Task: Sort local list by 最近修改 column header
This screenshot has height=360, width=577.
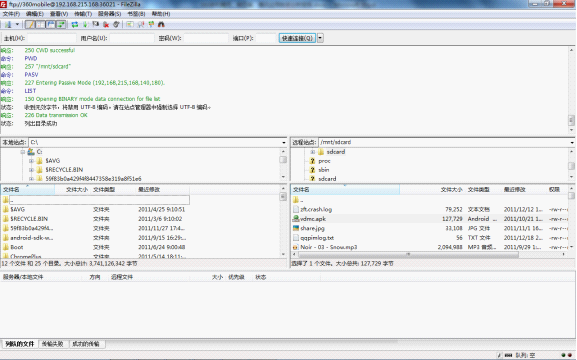Action: click(163, 190)
